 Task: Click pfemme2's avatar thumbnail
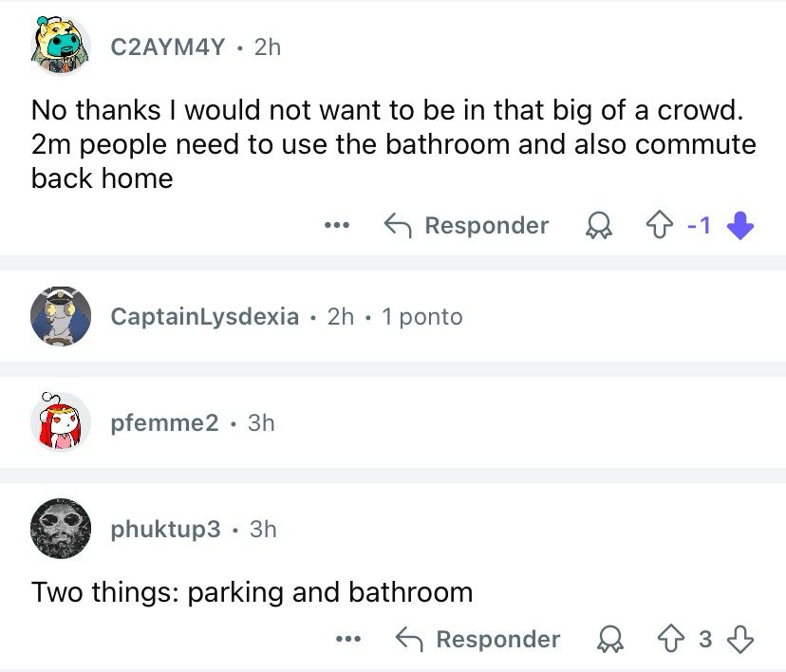[61, 422]
